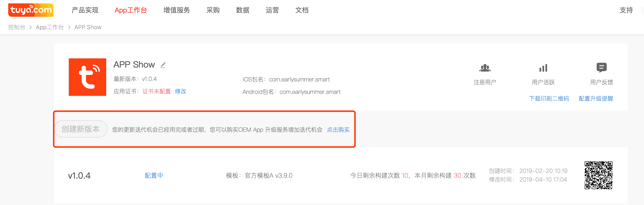Click the version QR code image

click(x=599, y=175)
